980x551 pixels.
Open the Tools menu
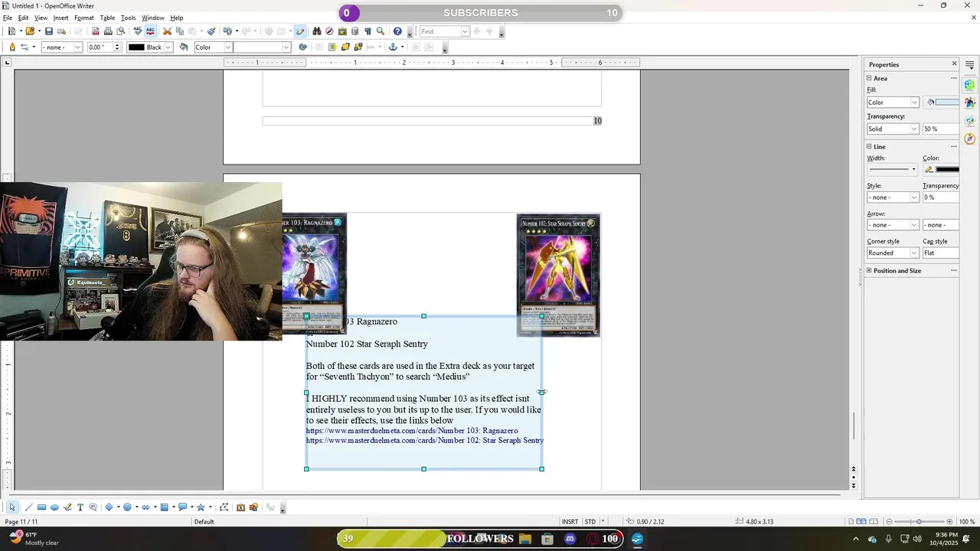(128, 18)
